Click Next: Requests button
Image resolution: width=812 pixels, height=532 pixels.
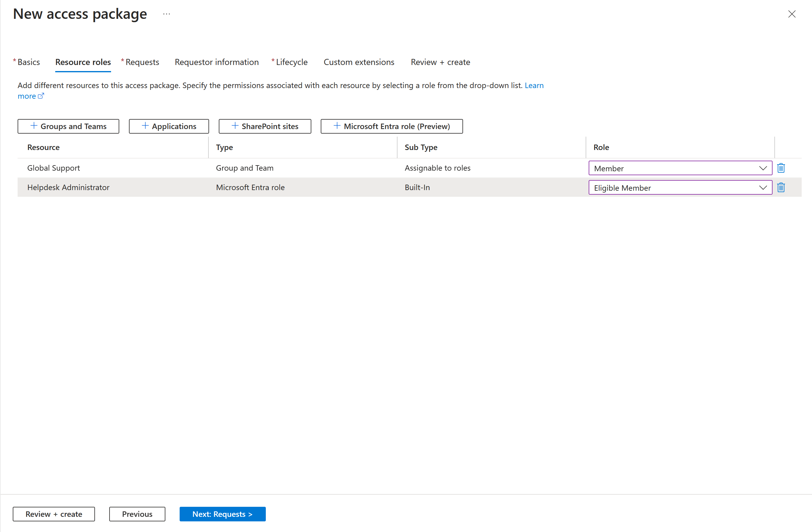click(x=222, y=513)
